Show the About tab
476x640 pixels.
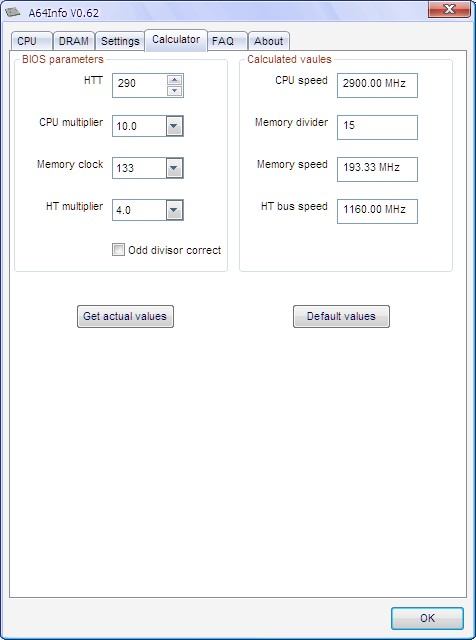[x=269, y=41]
